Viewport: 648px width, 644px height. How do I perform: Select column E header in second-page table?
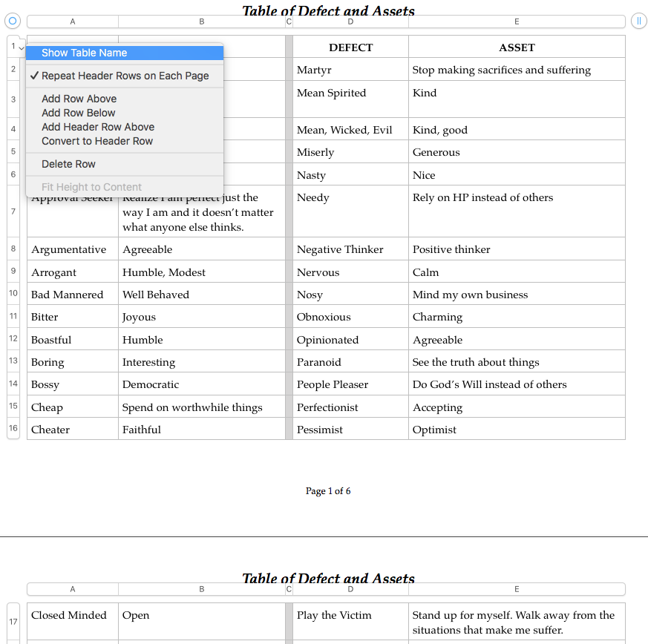point(517,589)
